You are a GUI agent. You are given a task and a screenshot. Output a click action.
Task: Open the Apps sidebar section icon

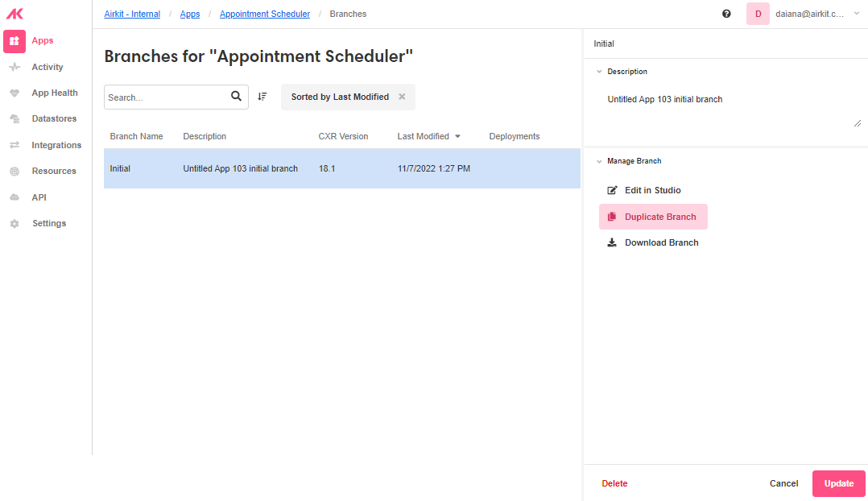click(x=14, y=41)
